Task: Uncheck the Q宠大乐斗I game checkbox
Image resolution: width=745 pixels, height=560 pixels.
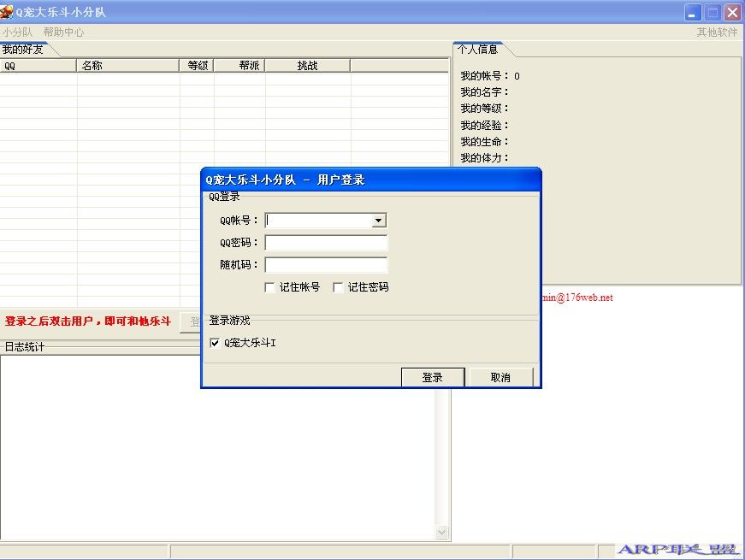Action: 215,343
